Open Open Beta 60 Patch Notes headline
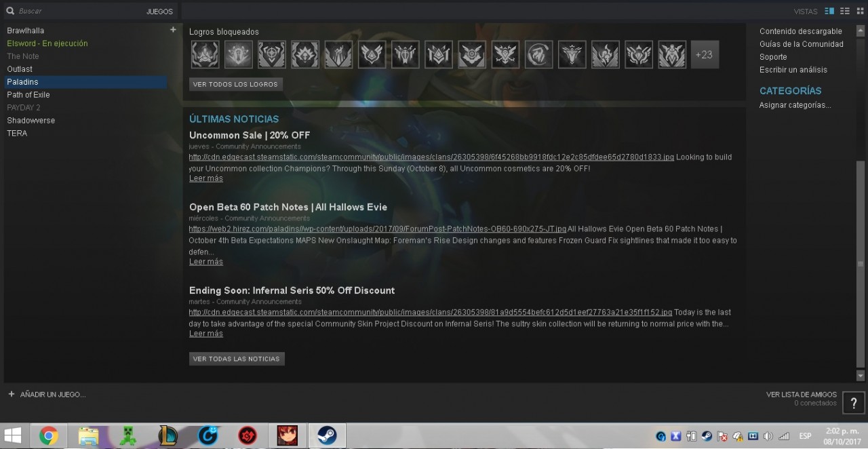The width and height of the screenshot is (868, 449). [288, 207]
